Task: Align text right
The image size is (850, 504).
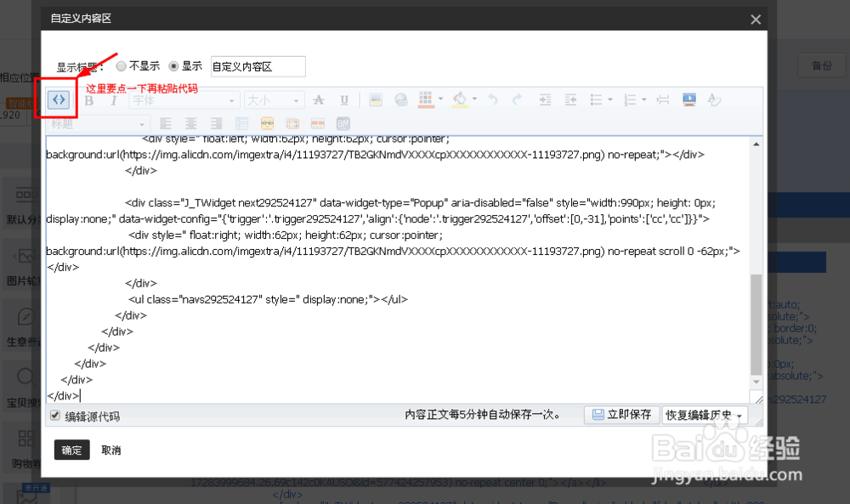Action: (216, 123)
